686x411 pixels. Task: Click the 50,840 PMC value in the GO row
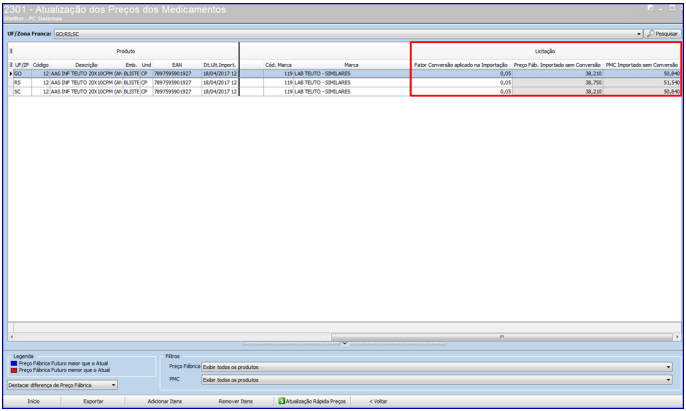(642, 74)
